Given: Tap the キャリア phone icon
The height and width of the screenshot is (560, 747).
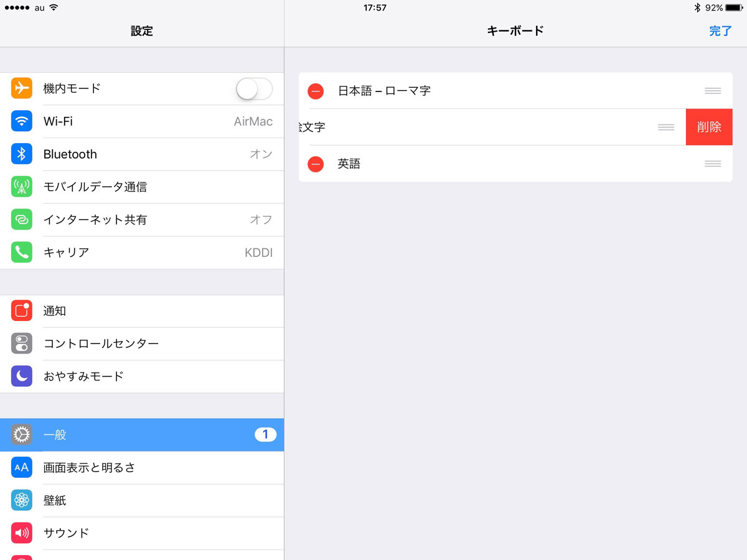Looking at the screenshot, I should pos(22,252).
